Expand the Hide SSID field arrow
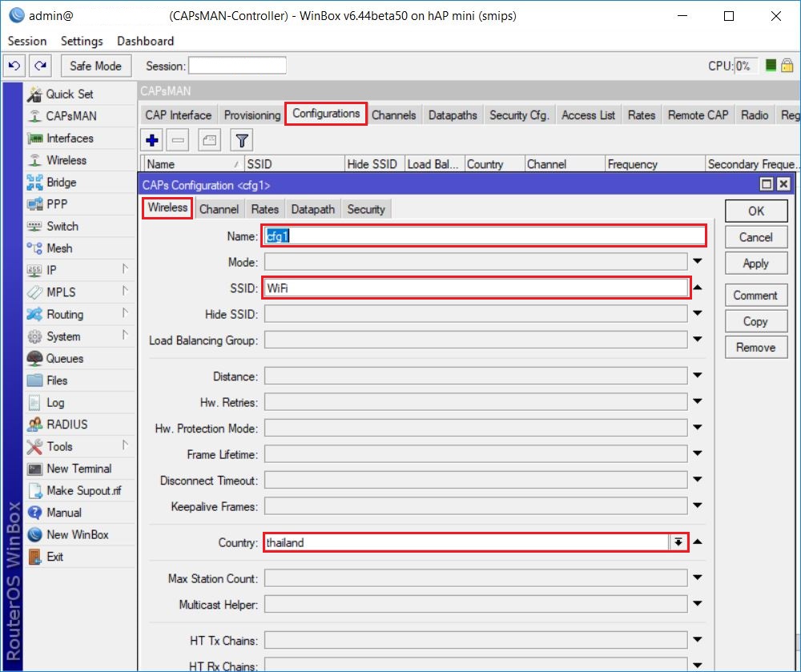This screenshot has width=801, height=672. click(x=698, y=313)
